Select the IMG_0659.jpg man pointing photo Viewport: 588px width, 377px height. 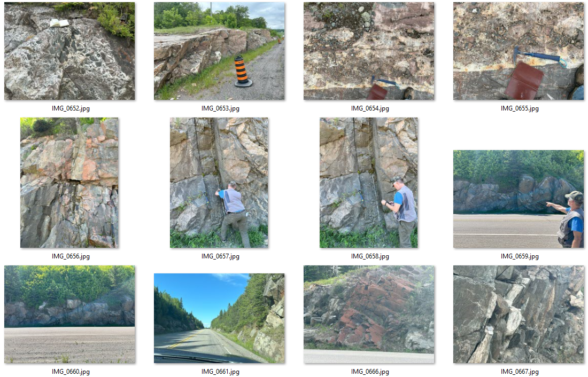[519, 199]
